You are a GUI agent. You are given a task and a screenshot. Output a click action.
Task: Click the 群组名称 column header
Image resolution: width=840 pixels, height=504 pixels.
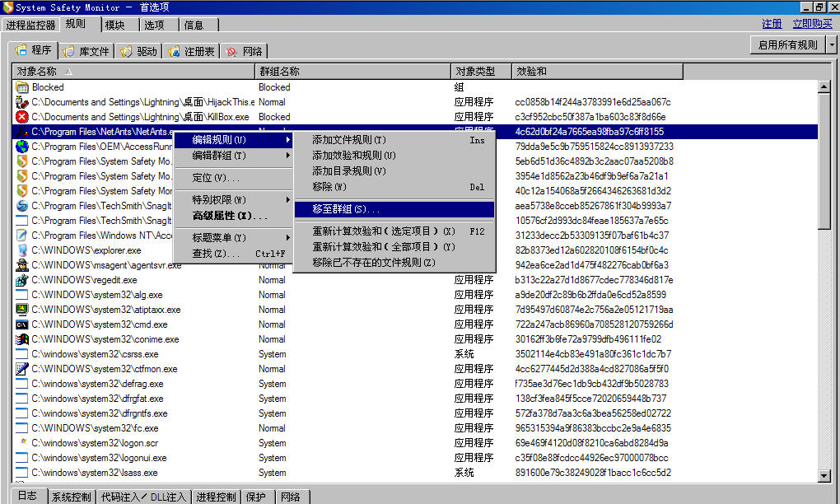(353, 71)
